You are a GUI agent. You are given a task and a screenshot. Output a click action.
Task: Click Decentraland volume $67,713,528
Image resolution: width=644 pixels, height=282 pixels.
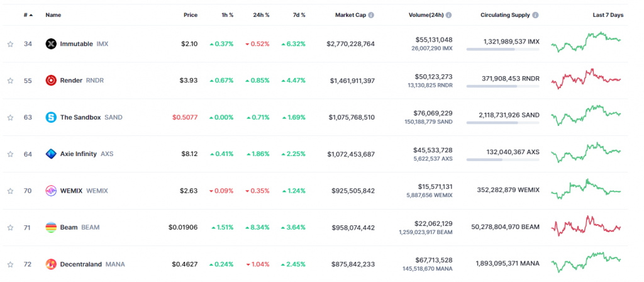click(x=433, y=260)
